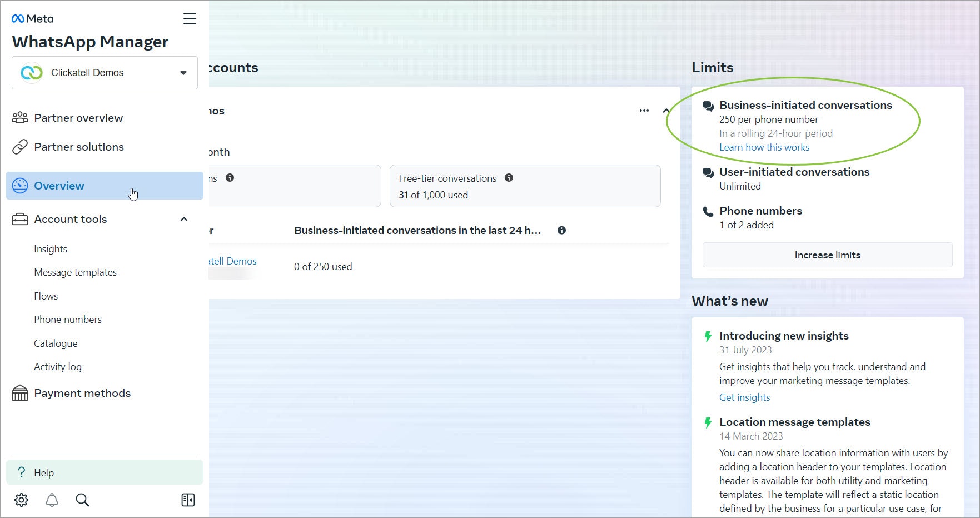Click '0 of 250 used' value
This screenshot has width=980, height=518.
323,267
